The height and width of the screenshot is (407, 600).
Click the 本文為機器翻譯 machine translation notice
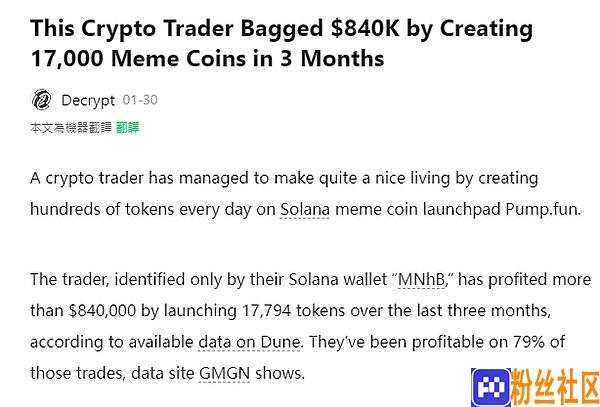click(71, 128)
